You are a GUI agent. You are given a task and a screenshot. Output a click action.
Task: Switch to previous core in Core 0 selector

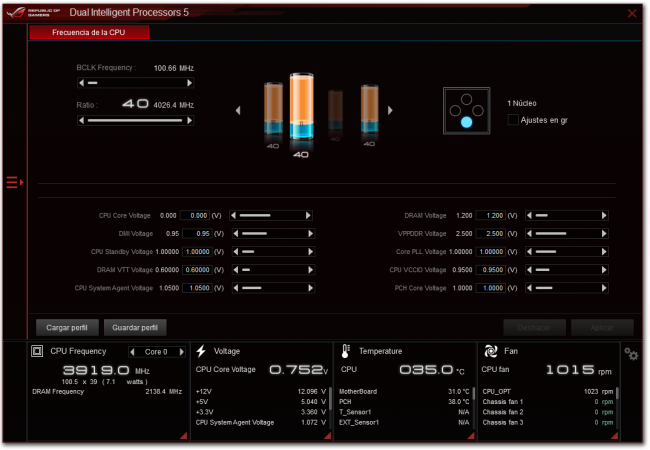click(x=133, y=352)
